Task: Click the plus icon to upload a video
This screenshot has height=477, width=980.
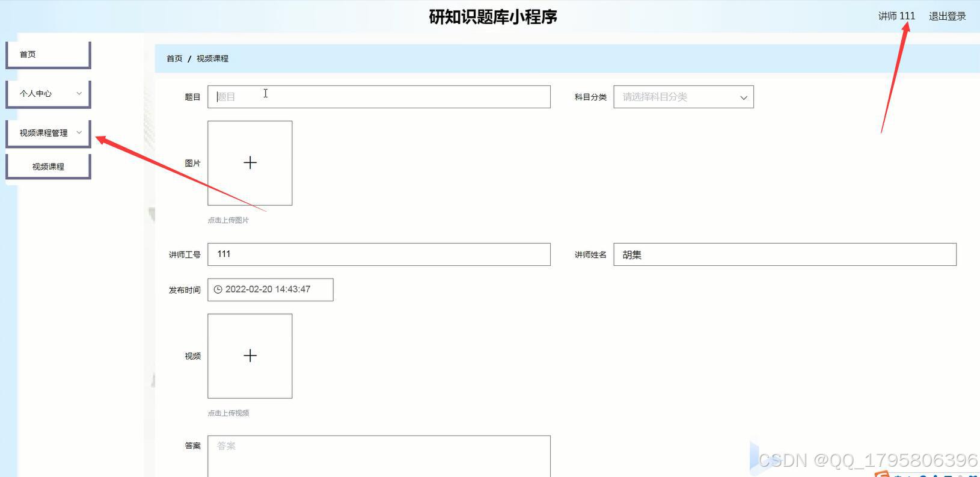Action: click(250, 356)
